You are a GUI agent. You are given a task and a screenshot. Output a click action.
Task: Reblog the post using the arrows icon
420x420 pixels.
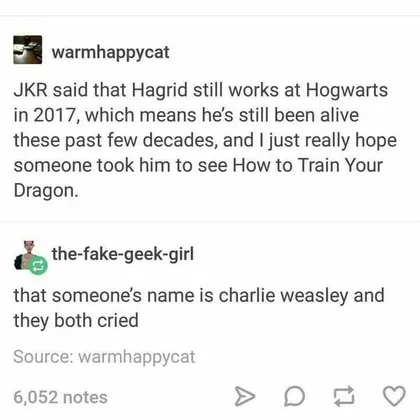click(x=344, y=396)
